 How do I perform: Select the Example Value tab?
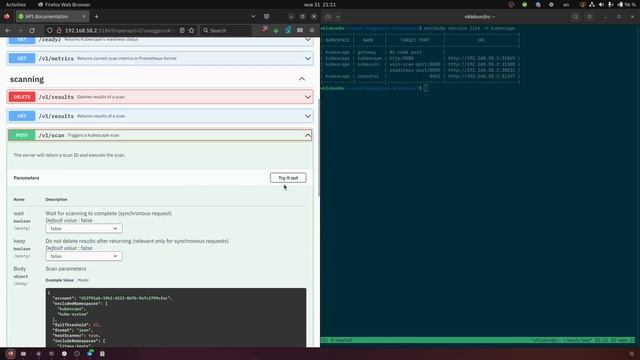tap(60, 280)
